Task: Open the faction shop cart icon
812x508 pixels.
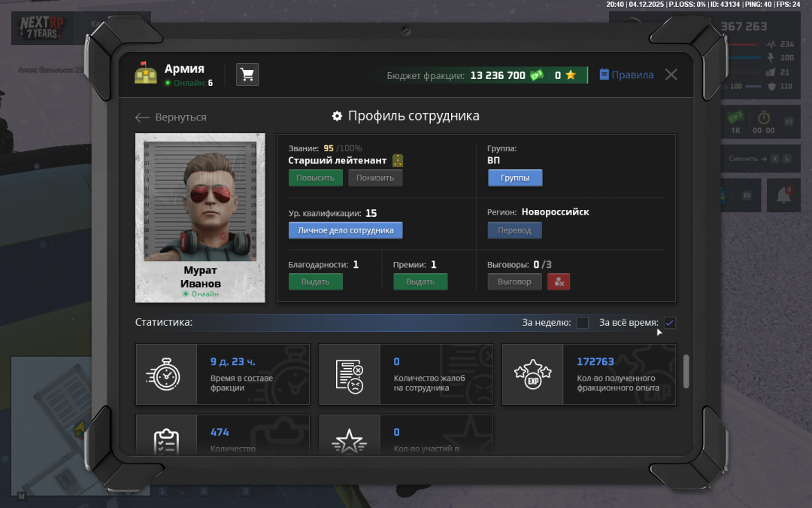Action: coord(247,75)
